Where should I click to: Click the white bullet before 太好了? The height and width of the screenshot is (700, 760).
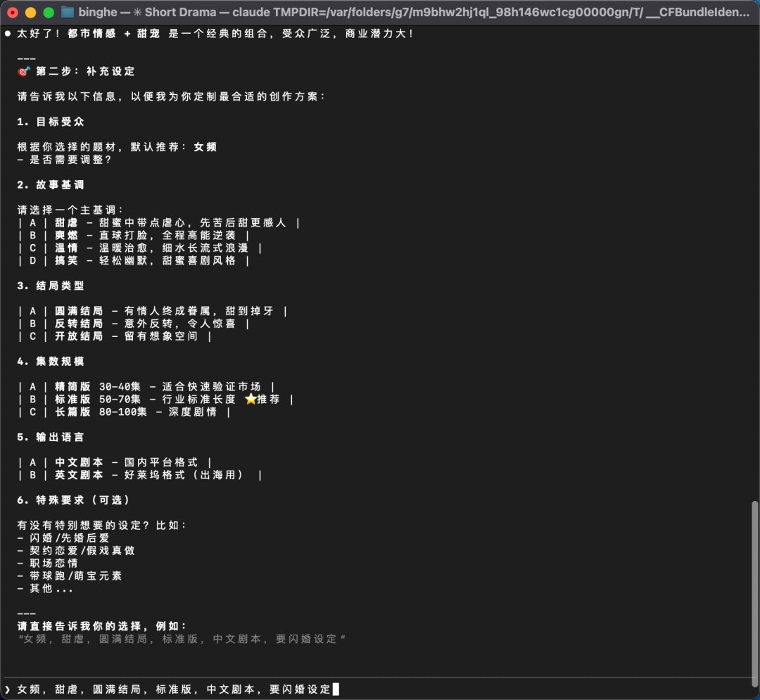pos(8,34)
